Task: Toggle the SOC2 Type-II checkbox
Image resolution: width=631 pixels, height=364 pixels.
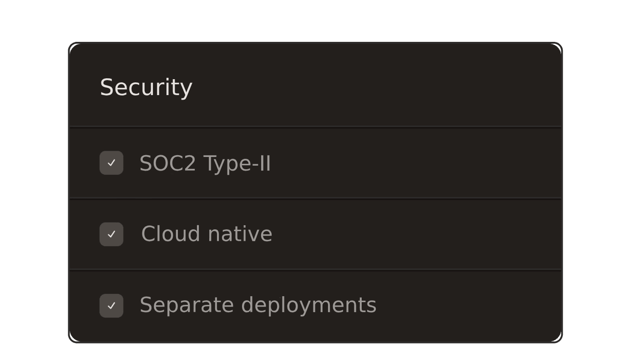Action: pos(111,163)
